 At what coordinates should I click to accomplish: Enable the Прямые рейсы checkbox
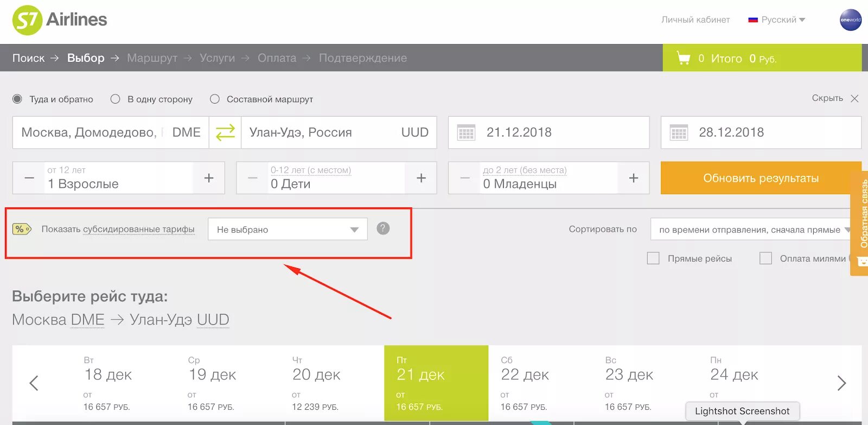653,258
